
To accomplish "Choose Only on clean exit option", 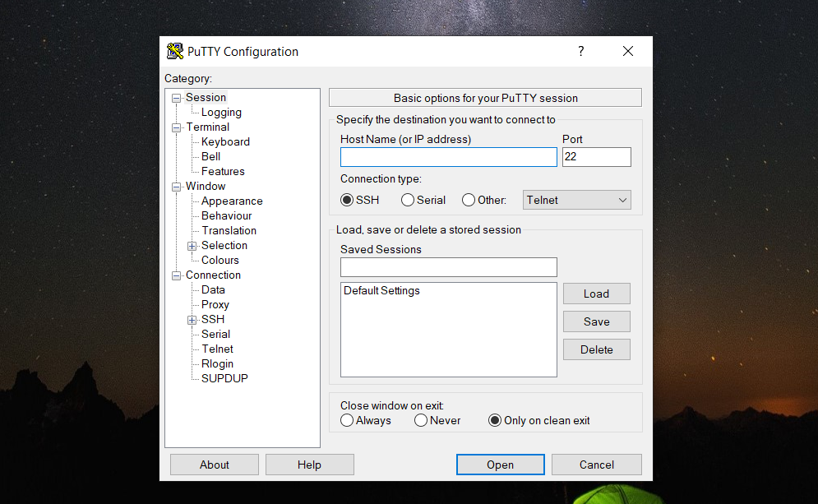I will pos(495,420).
